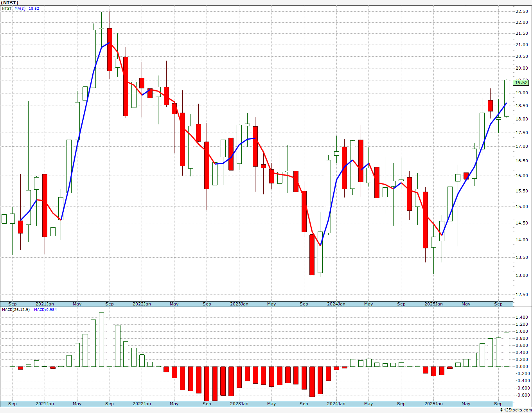The width and height of the screenshot is (532, 413).
Task: Select the positive "0.200" MACD axis label
Action: 521,359
